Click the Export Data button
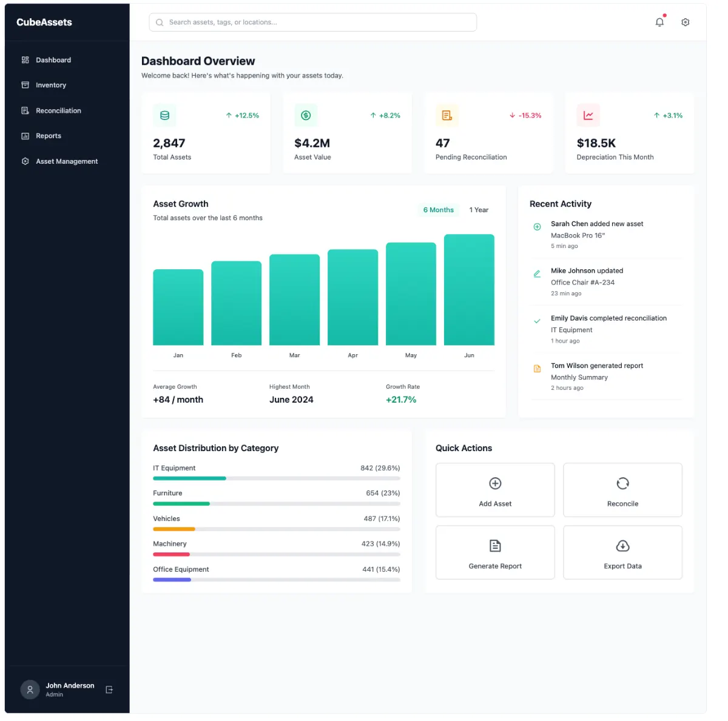Image resolution: width=728 pixels, height=721 pixels. coord(622,552)
